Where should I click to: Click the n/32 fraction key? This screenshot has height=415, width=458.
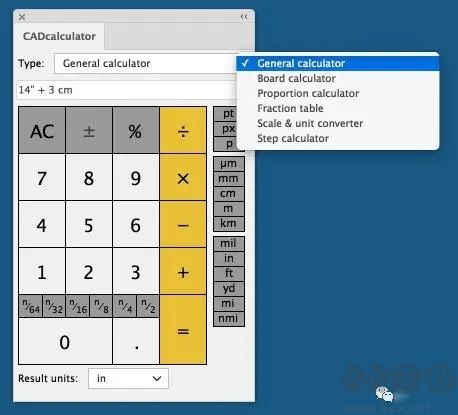[54, 306]
